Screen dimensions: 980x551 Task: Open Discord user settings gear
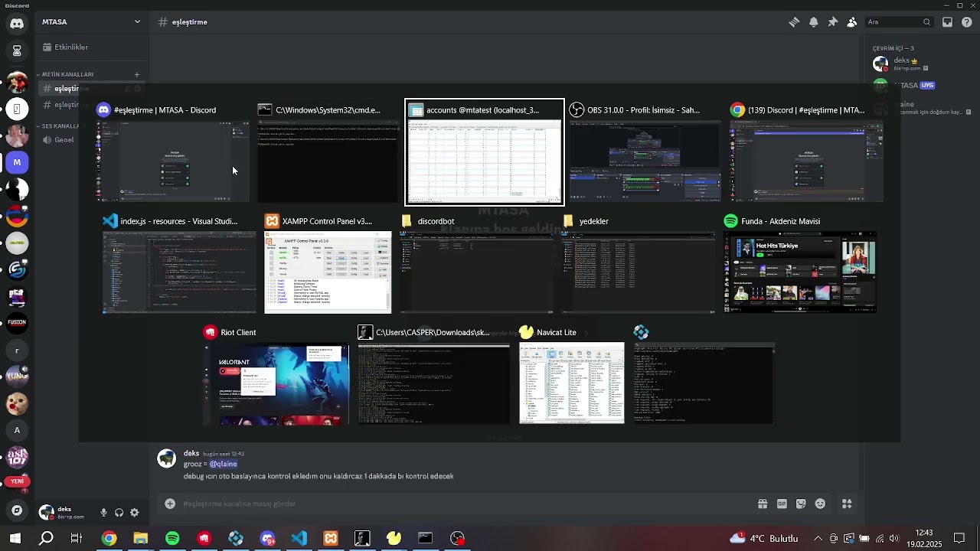pyautogui.click(x=134, y=513)
